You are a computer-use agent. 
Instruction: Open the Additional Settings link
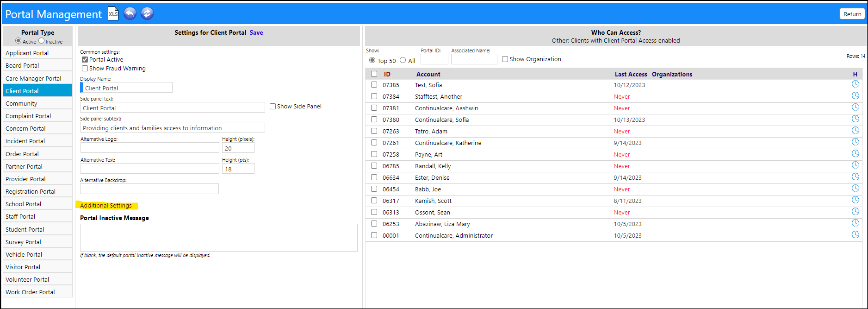point(106,205)
